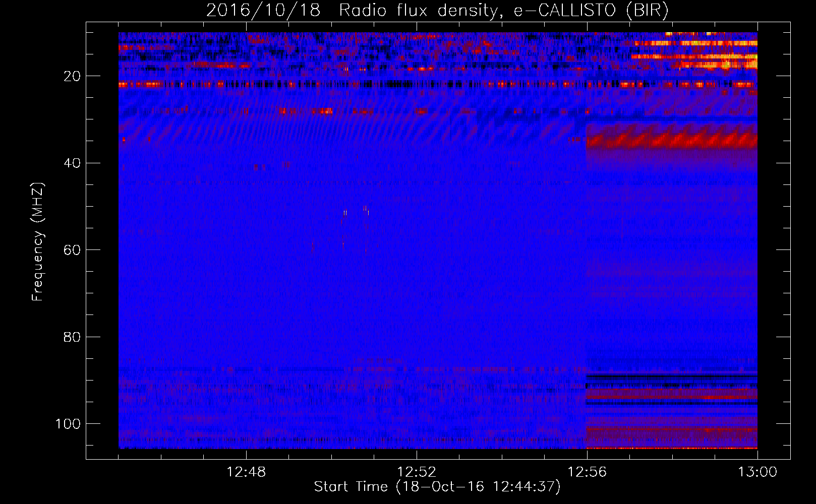The width and height of the screenshot is (816, 504).
Task: Click the plot title '2016/10/18 Radio flux density, e-CALLISTO (BIR)'
Action: pos(437,11)
